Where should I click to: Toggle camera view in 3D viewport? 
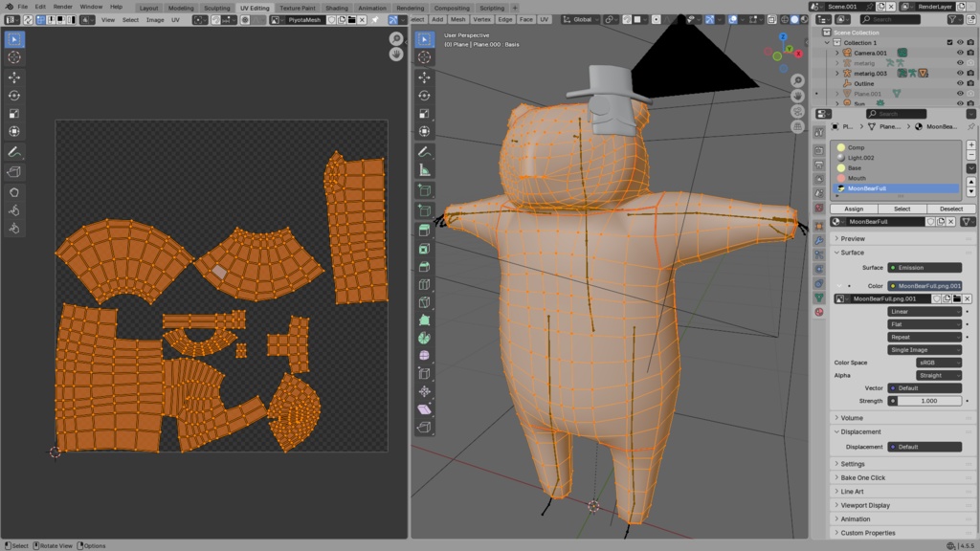click(x=797, y=112)
